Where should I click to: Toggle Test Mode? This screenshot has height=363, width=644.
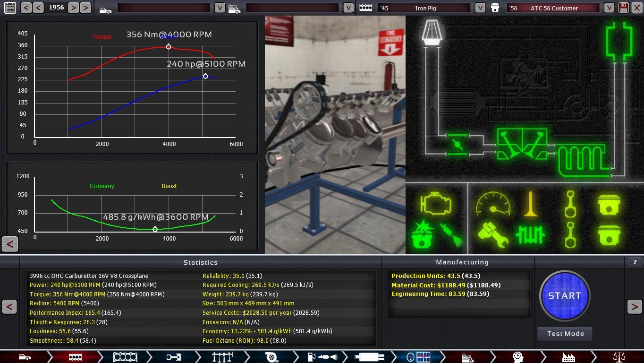pos(565,334)
